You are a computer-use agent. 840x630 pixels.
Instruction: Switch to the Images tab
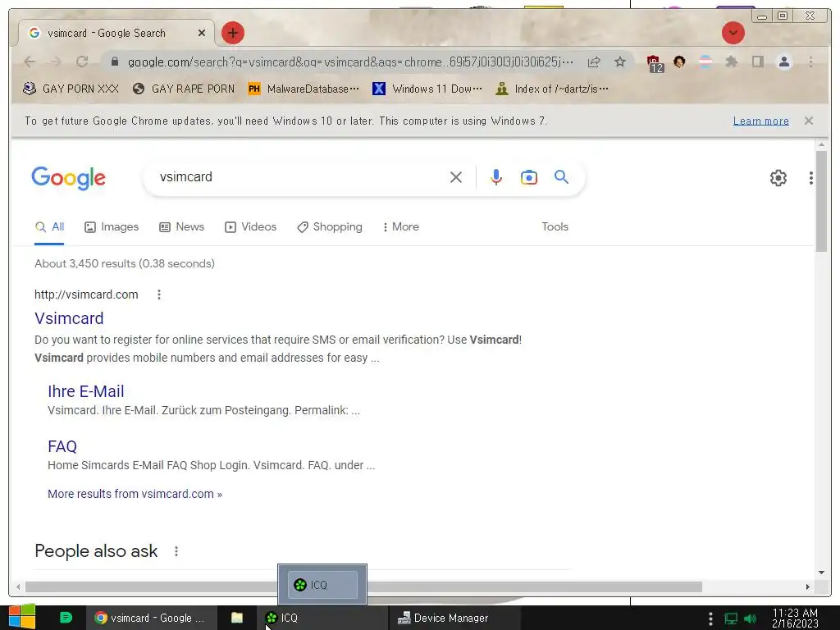pos(112,227)
